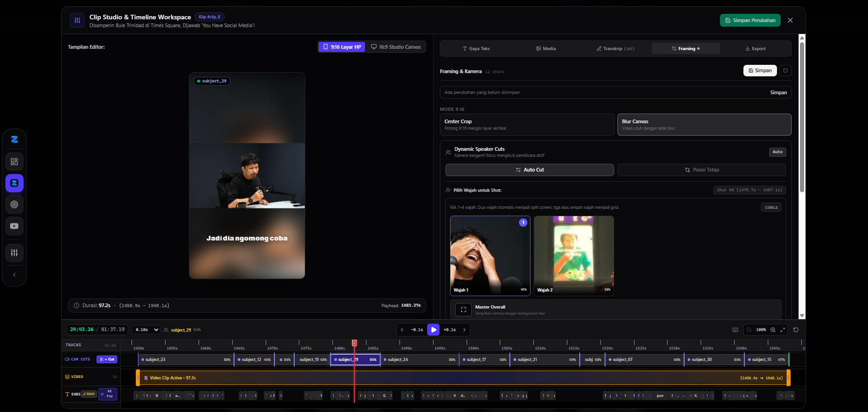The width and height of the screenshot is (868, 412).
Task: Select Center Crop framing mode
Action: point(527,125)
